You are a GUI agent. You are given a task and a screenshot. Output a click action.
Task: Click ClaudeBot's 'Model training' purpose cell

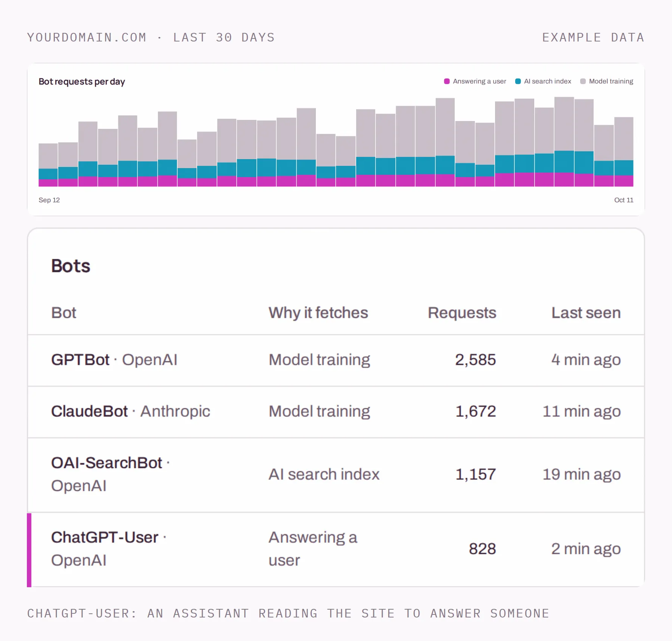pos(319,412)
